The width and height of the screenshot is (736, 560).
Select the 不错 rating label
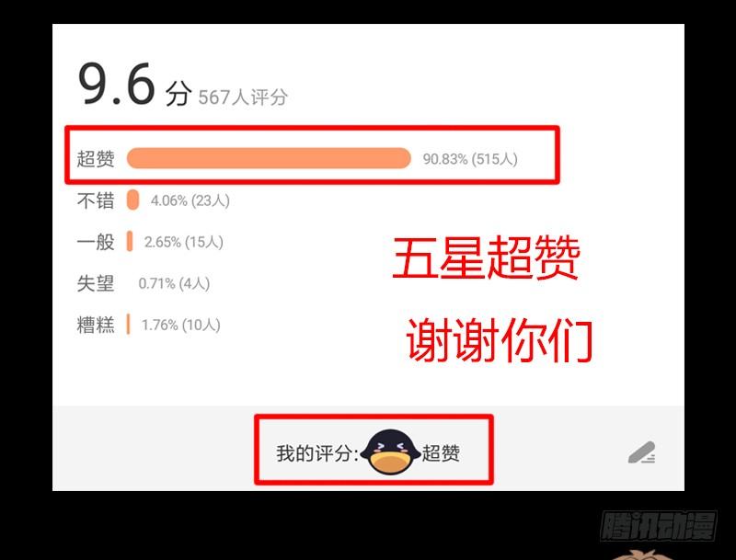click(96, 200)
